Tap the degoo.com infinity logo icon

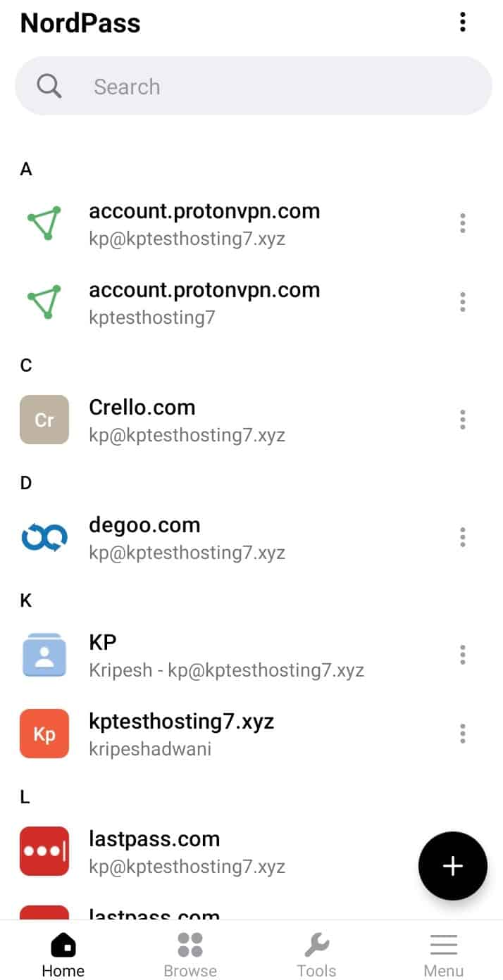click(44, 537)
